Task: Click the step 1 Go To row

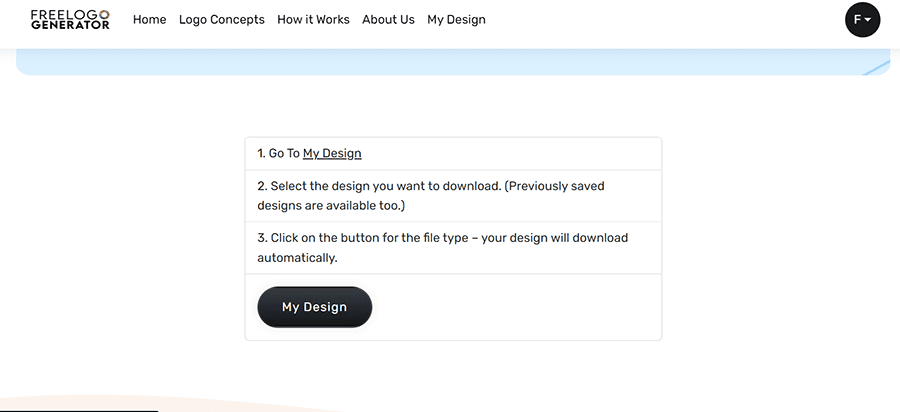Action: [x=453, y=154]
